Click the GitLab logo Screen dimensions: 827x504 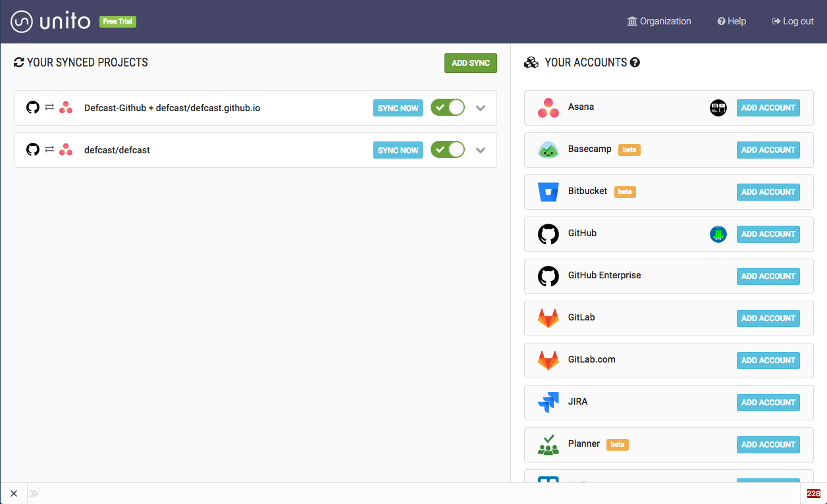[548, 318]
